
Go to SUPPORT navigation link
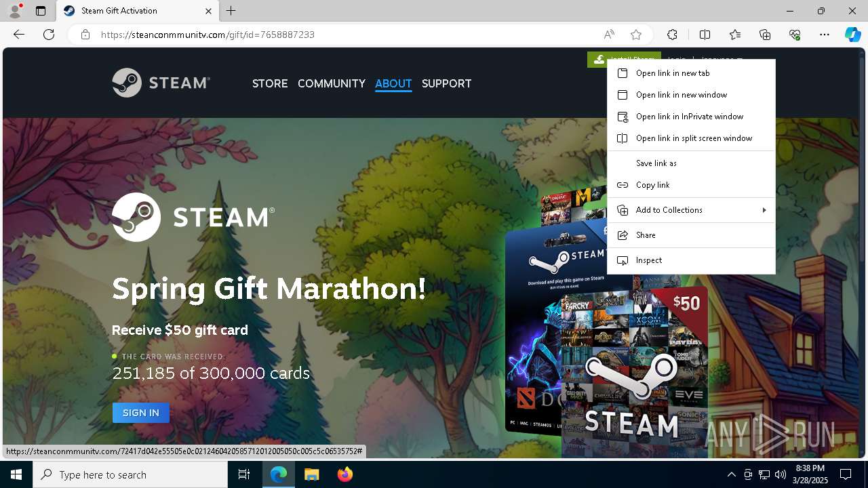pos(446,83)
